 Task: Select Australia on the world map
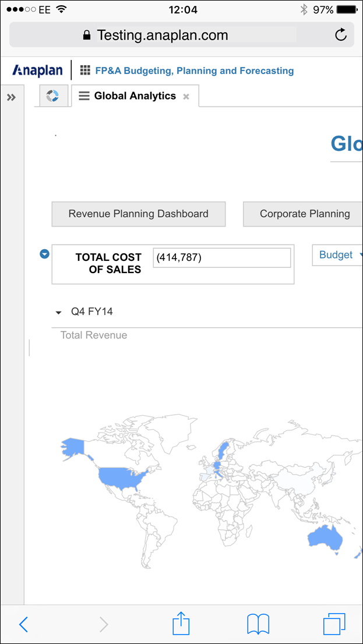tap(325, 535)
